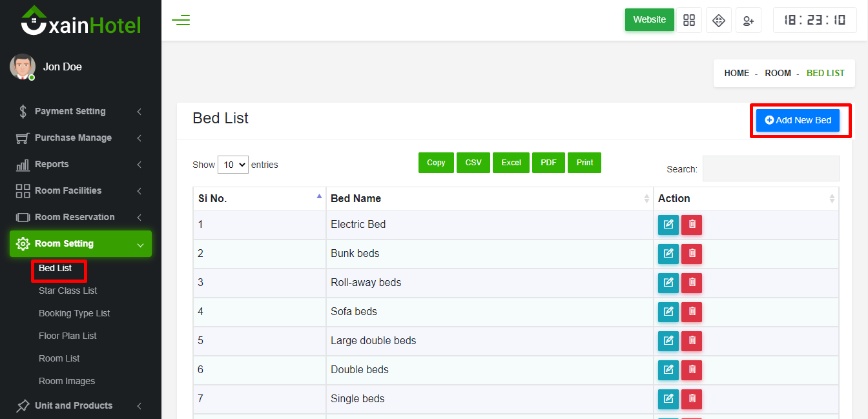Image resolution: width=868 pixels, height=419 pixels.
Task: Open the grid apps icon in header
Action: coord(689,20)
